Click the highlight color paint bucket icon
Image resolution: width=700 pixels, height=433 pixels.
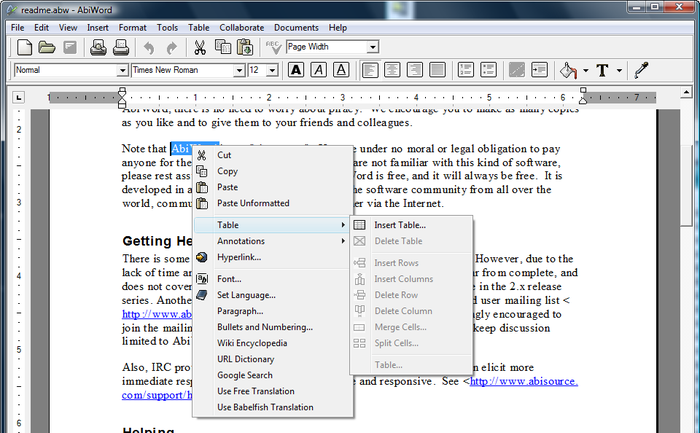(x=568, y=70)
